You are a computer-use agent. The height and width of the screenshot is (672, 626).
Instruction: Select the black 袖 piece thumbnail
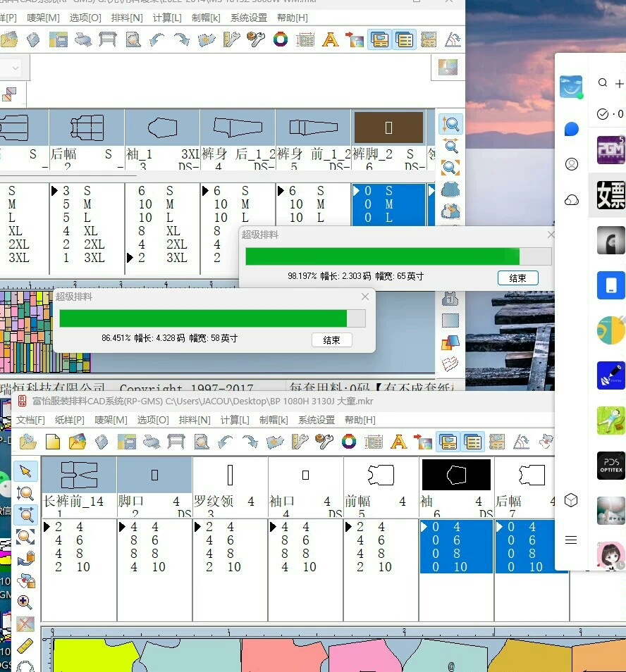coord(456,475)
